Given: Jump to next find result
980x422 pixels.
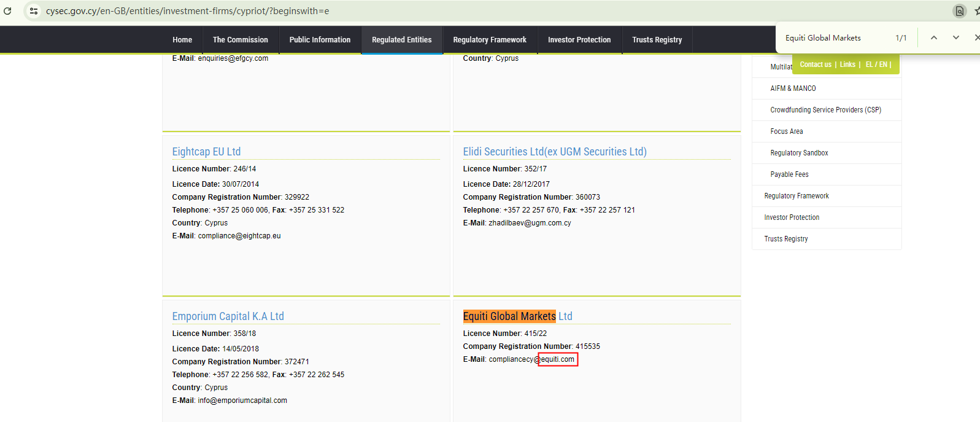Looking at the screenshot, I should (955, 37).
